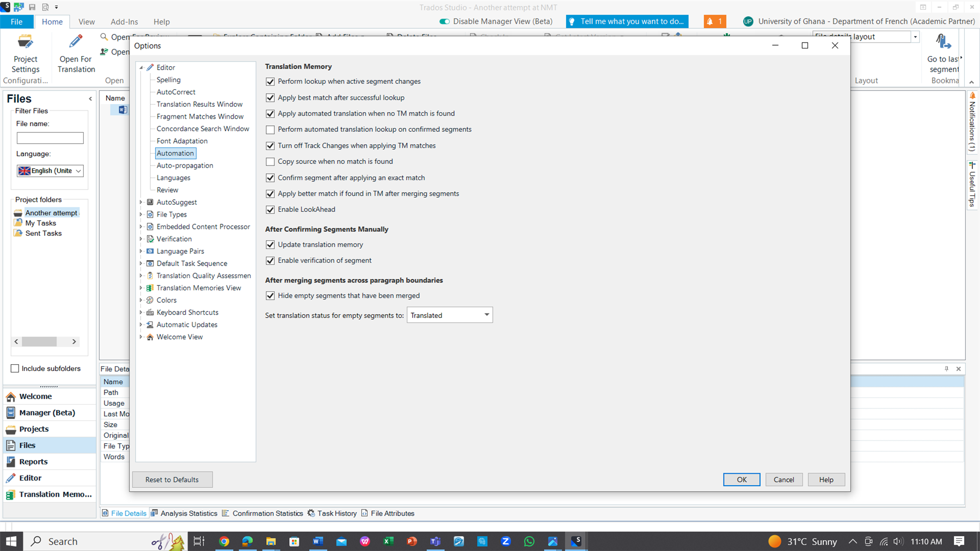Toggle Update translation memory checkbox

pyautogui.click(x=270, y=245)
